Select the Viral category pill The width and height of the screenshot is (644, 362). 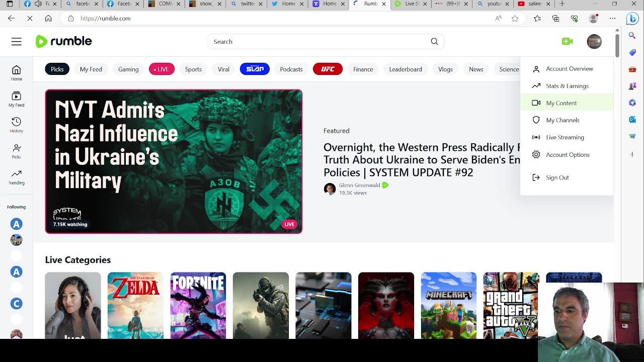click(x=223, y=69)
